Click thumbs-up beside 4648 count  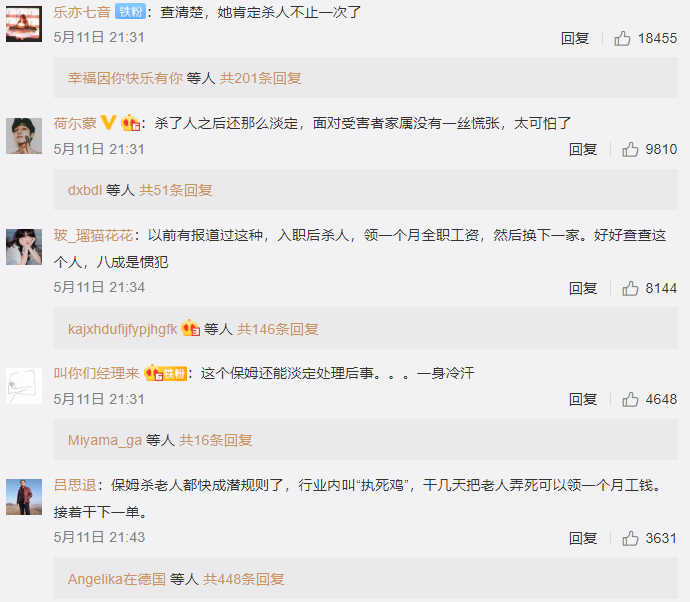click(630, 399)
